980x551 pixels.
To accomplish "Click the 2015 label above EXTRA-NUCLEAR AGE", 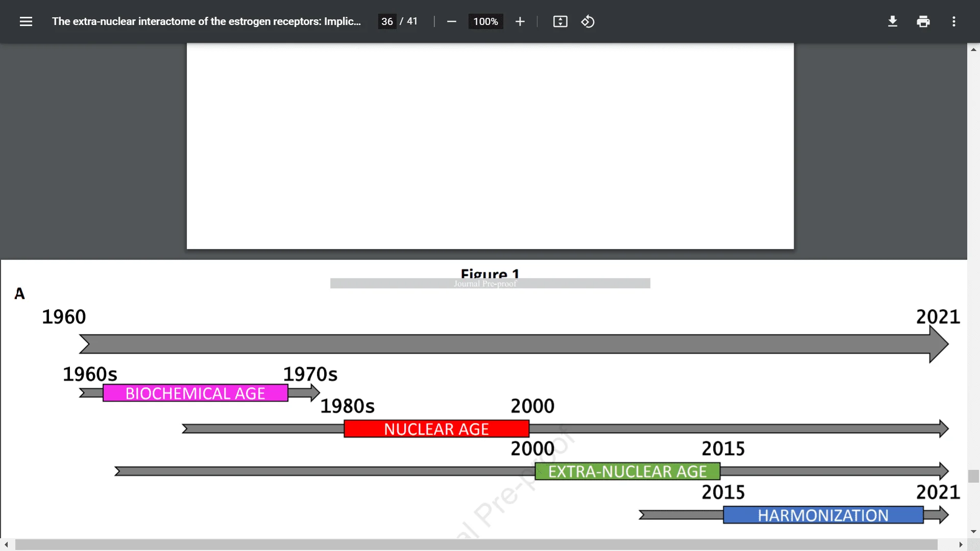I will tap(723, 448).
